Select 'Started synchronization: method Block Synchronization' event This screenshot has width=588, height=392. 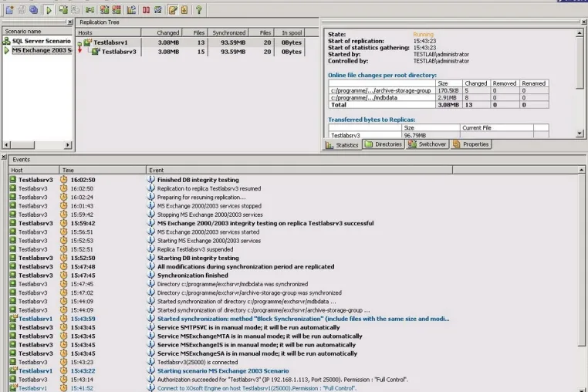303,319
